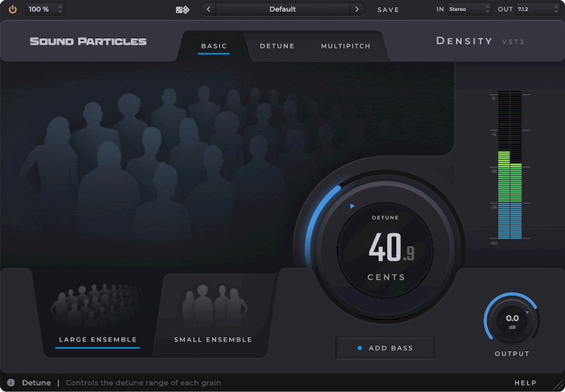Toggle the plugin power bypass icon
Viewport: 565px width, 392px height.
coord(13,9)
